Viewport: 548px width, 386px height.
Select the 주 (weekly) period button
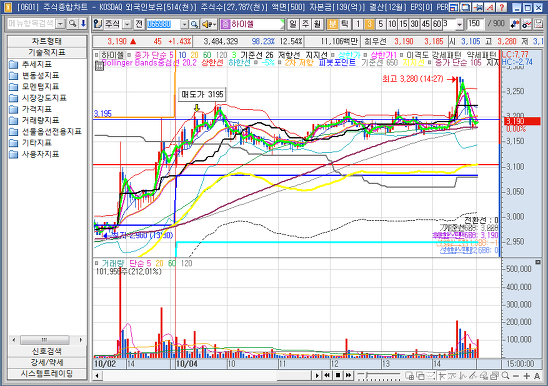305,24
